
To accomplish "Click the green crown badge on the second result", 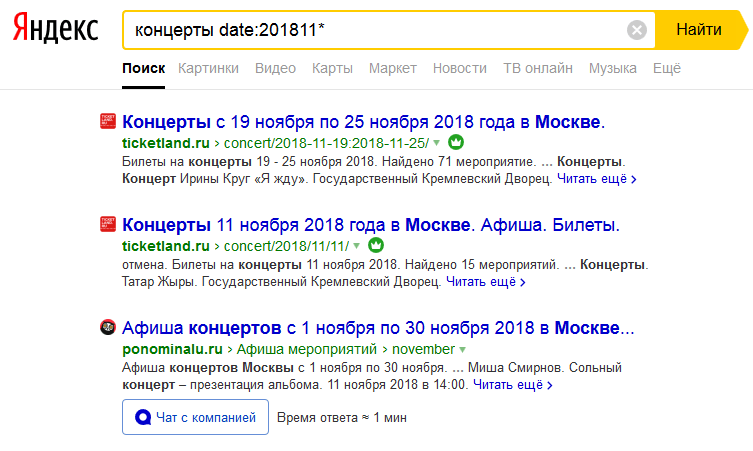I will click(x=376, y=245).
